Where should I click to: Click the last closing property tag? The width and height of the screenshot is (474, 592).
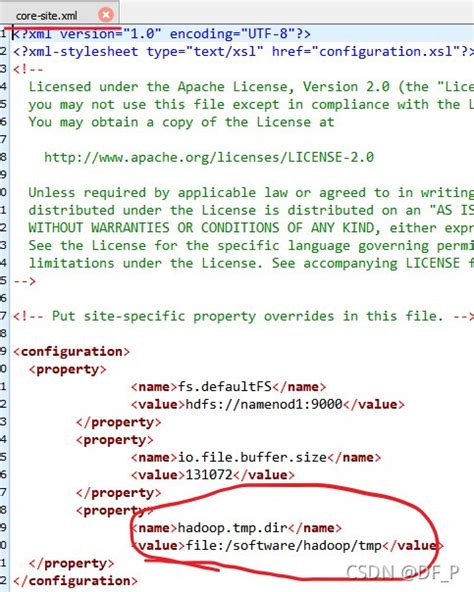(71, 563)
